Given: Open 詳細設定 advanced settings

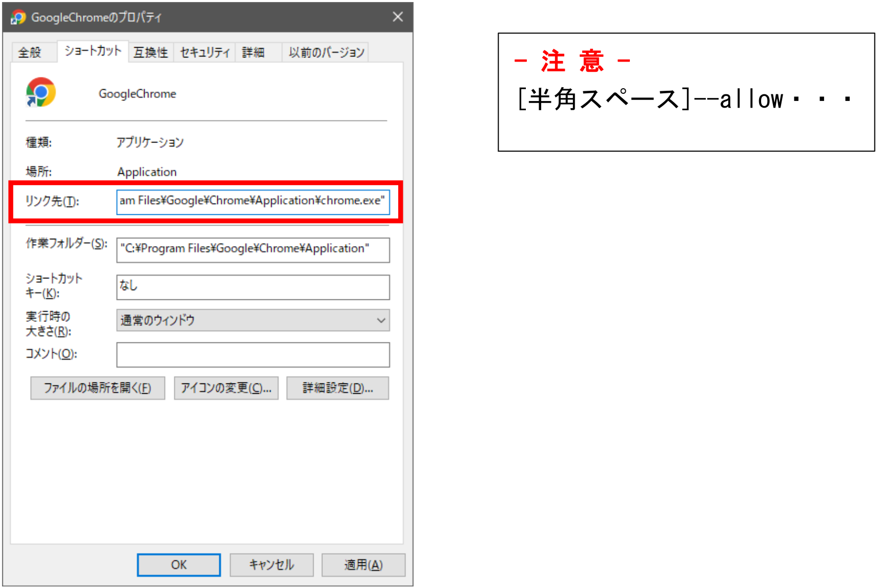Looking at the screenshot, I should pyautogui.click(x=337, y=388).
